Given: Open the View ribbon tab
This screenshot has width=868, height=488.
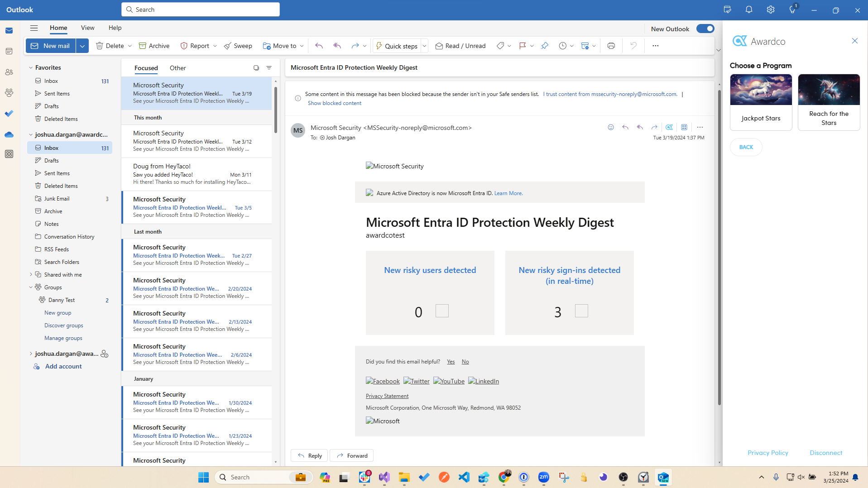Looking at the screenshot, I should coord(87,28).
